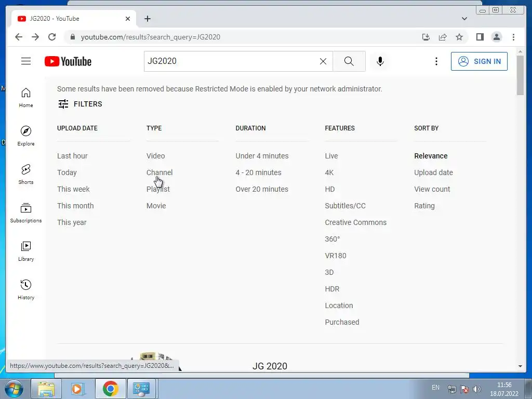Reload the page

52,37
